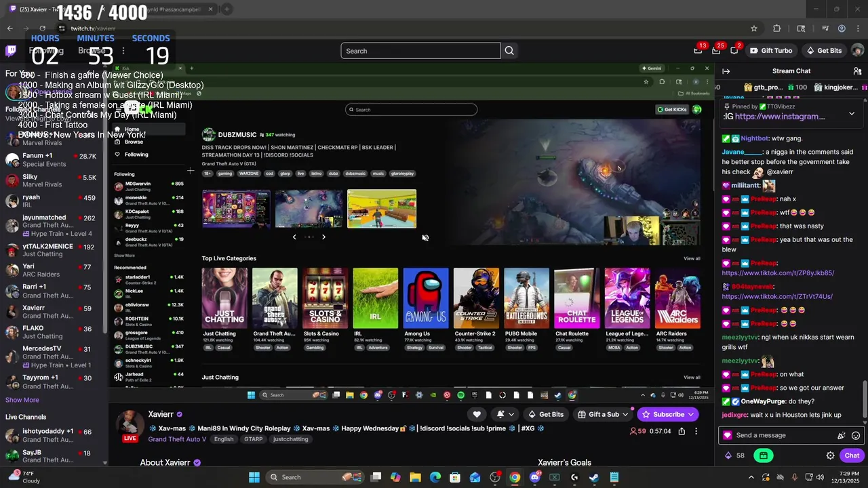868x488 pixels.
Task: Click next arrow in Kick carousel
Action: [x=323, y=237]
